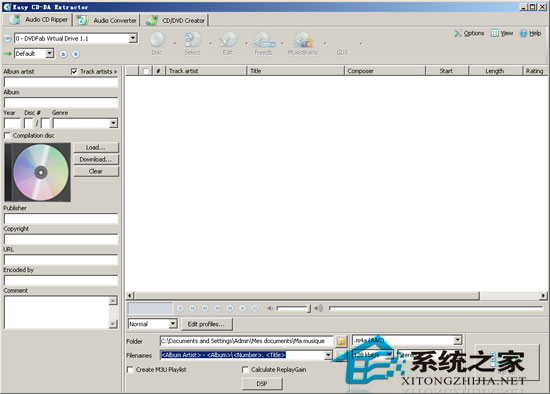Click the DSP button
Screen dimensions: 550x394
click(262, 383)
